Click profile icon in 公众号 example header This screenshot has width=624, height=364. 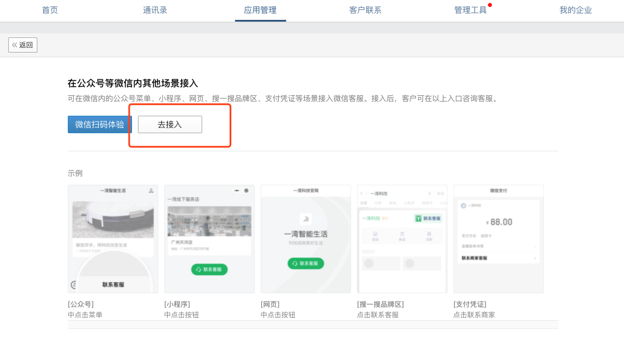pyautogui.click(x=151, y=190)
